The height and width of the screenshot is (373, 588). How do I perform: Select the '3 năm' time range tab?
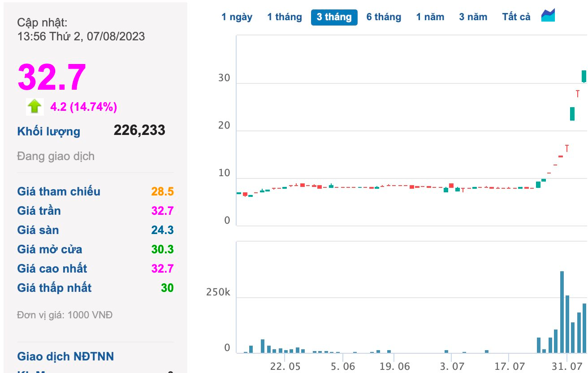click(473, 17)
